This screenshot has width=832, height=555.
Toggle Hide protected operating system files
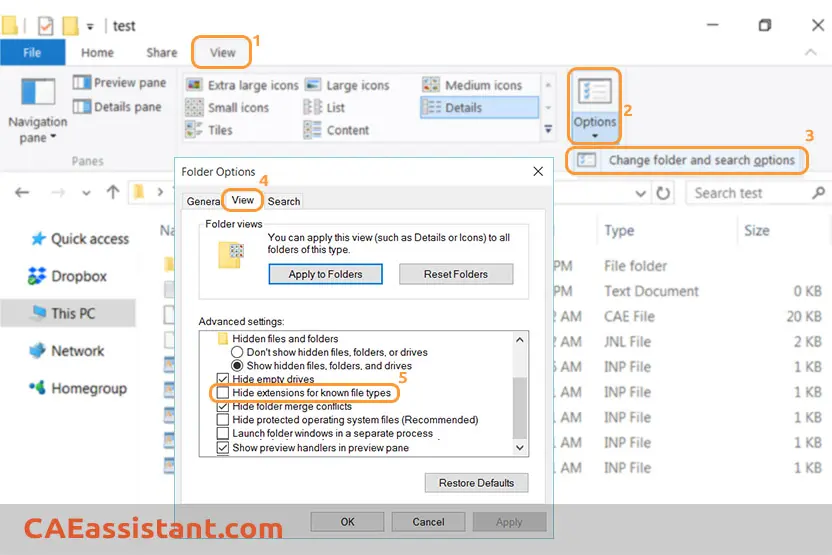(x=223, y=420)
